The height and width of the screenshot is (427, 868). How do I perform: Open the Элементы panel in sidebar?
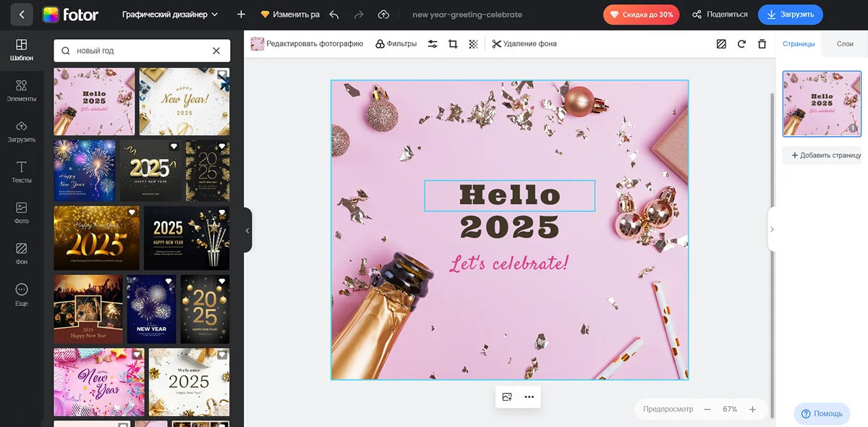[21, 90]
